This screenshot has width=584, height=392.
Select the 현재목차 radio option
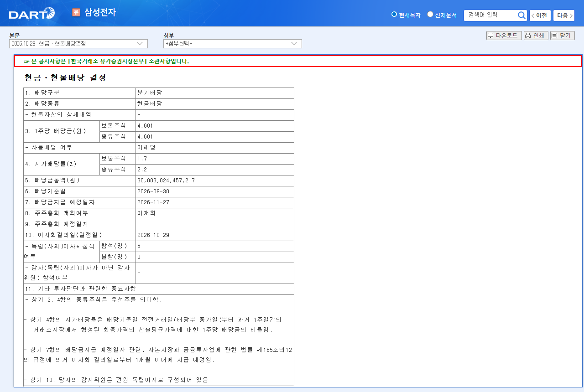click(394, 14)
